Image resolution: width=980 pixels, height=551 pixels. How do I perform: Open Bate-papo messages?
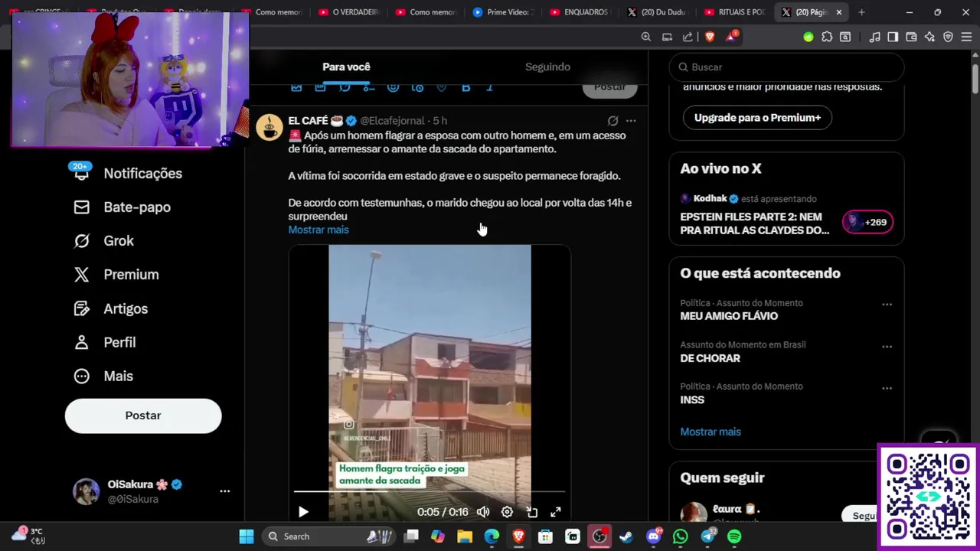(x=122, y=207)
